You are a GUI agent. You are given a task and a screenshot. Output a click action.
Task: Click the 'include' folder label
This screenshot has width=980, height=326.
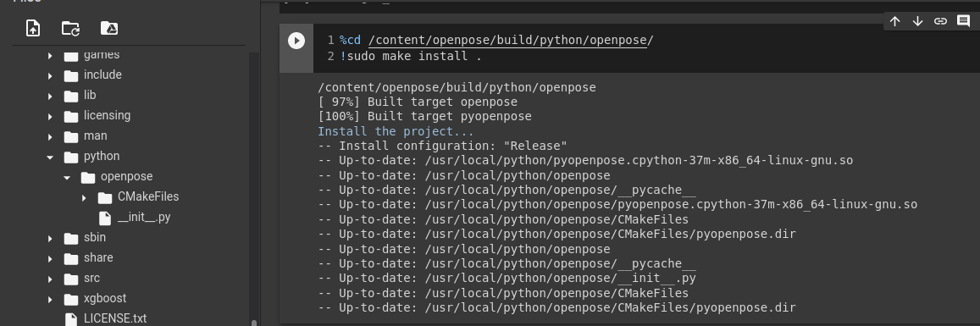102,75
